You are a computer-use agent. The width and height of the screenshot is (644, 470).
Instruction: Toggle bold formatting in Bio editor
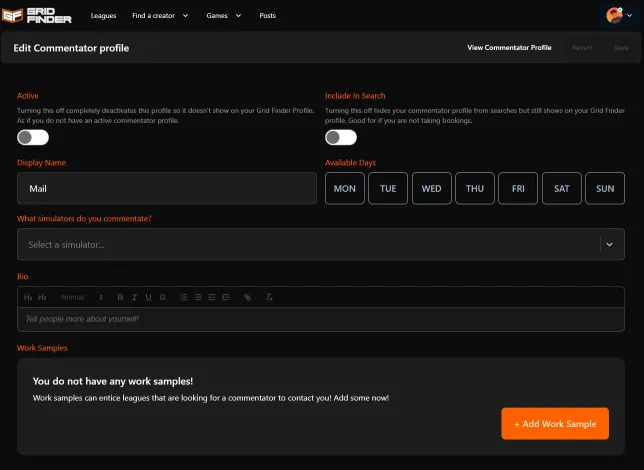tap(120, 297)
